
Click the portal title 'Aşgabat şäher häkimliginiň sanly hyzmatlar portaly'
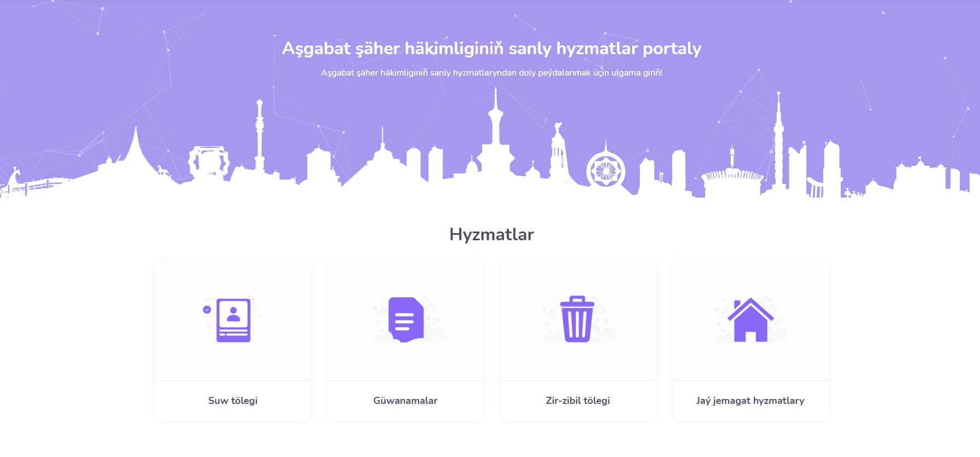point(491,49)
